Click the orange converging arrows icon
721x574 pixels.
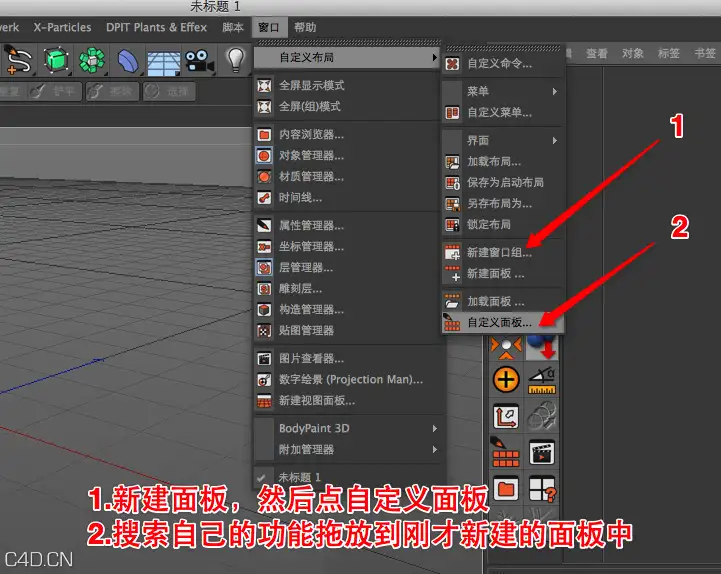506,348
